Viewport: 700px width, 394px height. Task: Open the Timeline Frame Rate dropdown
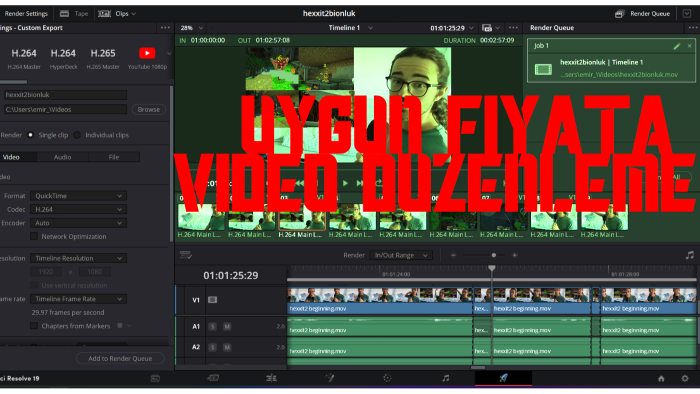click(79, 299)
